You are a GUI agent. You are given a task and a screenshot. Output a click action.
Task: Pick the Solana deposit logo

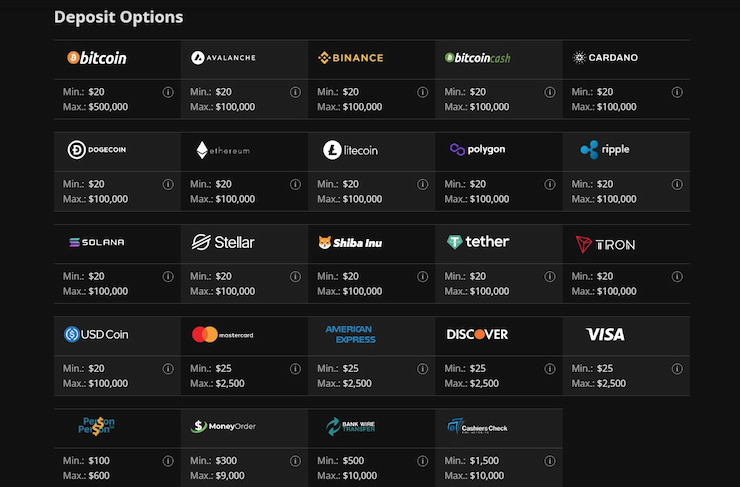[97, 242]
